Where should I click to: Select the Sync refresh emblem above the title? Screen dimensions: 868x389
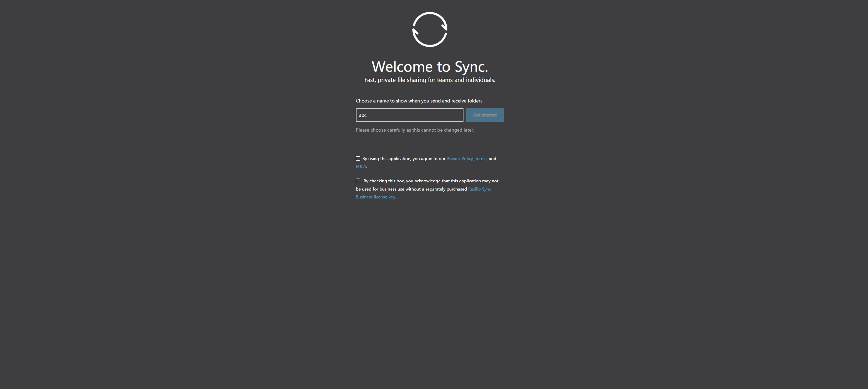pos(429,29)
